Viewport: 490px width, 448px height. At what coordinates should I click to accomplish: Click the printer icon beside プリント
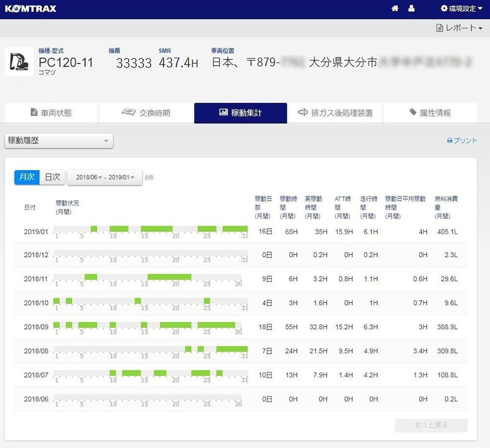click(449, 141)
